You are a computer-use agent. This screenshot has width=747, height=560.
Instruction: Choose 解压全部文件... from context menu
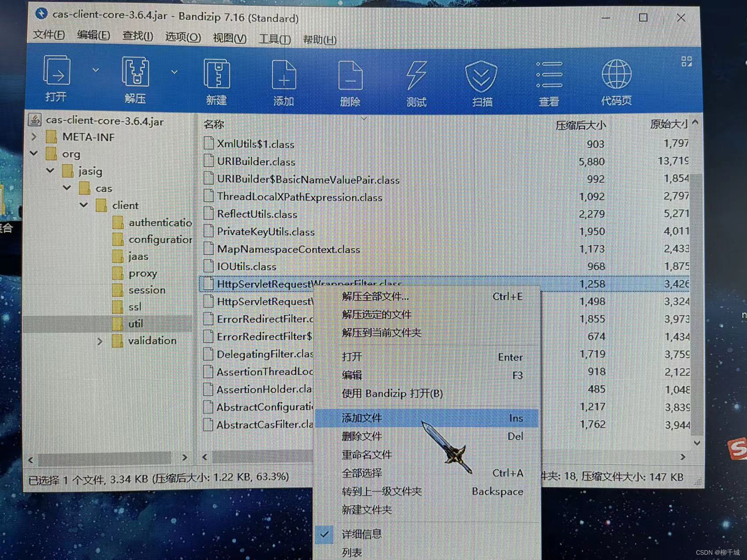[x=426, y=297]
